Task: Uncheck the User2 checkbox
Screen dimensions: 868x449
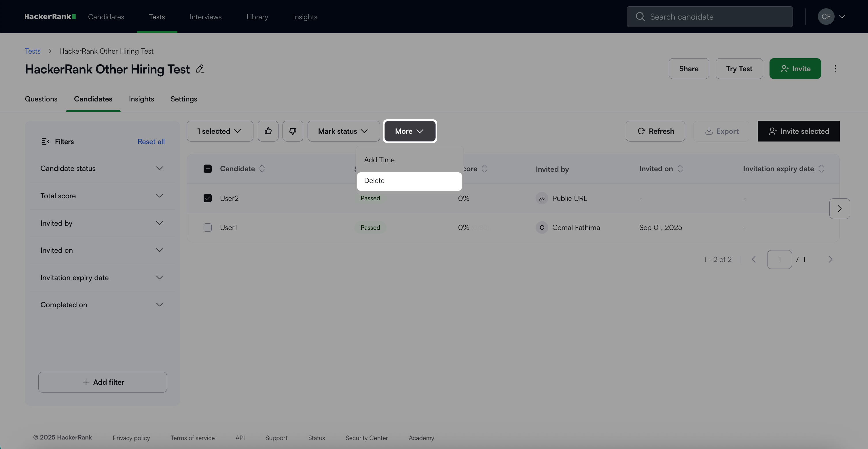Action: [208, 198]
